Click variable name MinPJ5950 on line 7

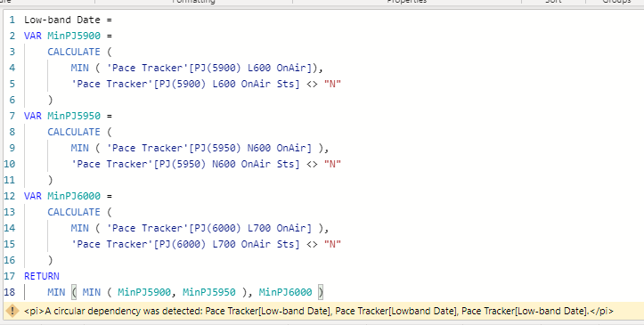(x=74, y=116)
